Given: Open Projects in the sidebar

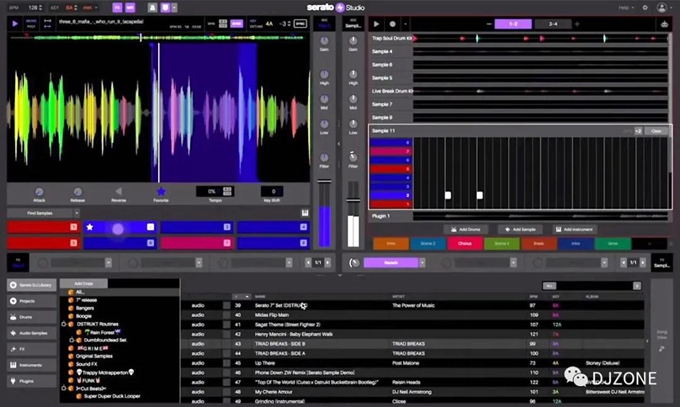Looking at the screenshot, I should point(32,301).
